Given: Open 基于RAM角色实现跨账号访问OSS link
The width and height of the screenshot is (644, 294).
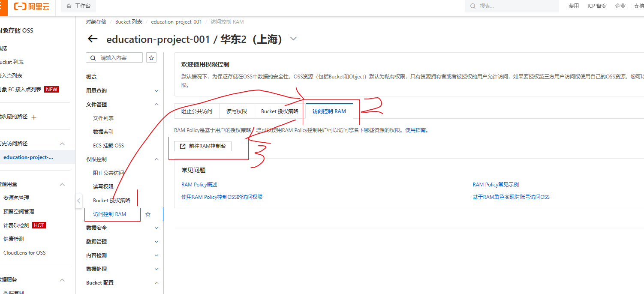Looking at the screenshot, I should tap(511, 197).
